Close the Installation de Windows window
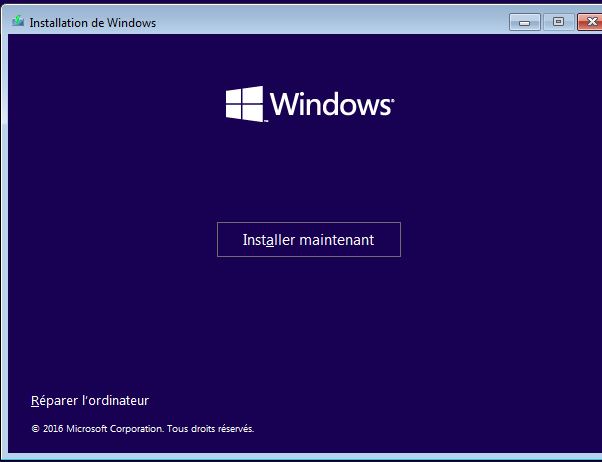 (590, 22)
